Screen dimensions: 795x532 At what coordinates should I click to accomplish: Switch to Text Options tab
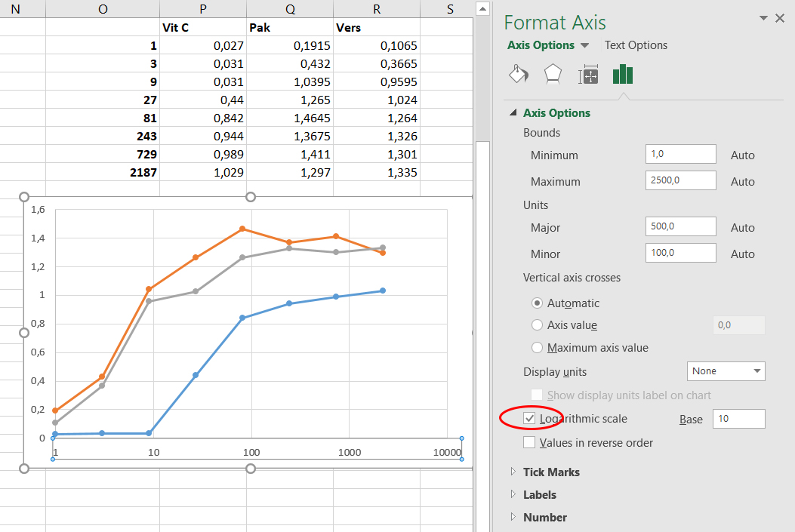(636, 45)
